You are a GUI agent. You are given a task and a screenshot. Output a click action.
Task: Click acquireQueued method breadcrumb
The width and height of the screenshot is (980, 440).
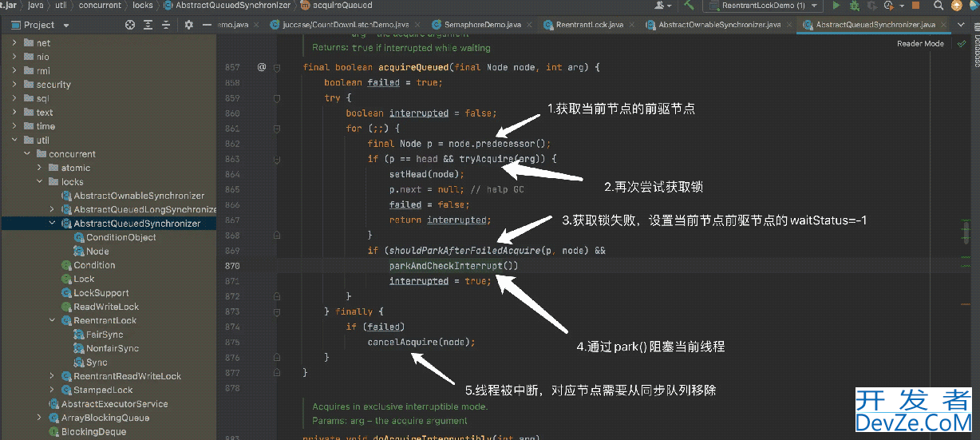click(x=337, y=6)
